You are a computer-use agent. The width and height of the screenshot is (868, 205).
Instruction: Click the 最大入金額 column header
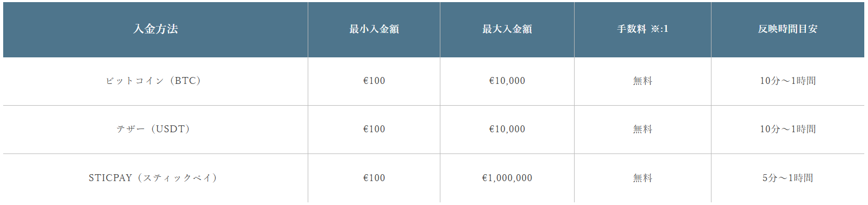coord(507,29)
